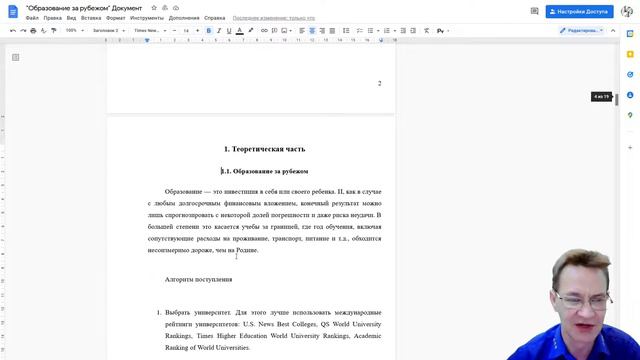Decrease the paragraph indent
Viewport: 640px width, 360px height.
click(x=403, y=31)
